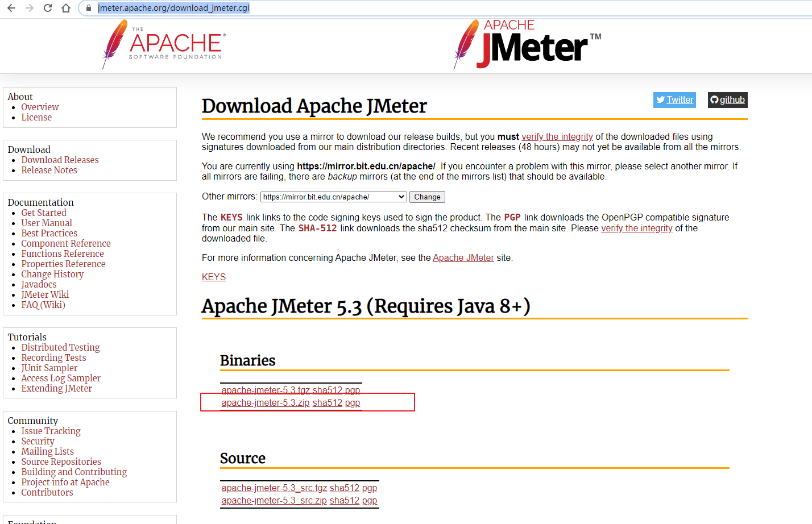Image resolution: width=812 pixels, height=524 pixels.
Task: Download apache-jmeter-5.3_src.zip source
Action: point(274,500)
